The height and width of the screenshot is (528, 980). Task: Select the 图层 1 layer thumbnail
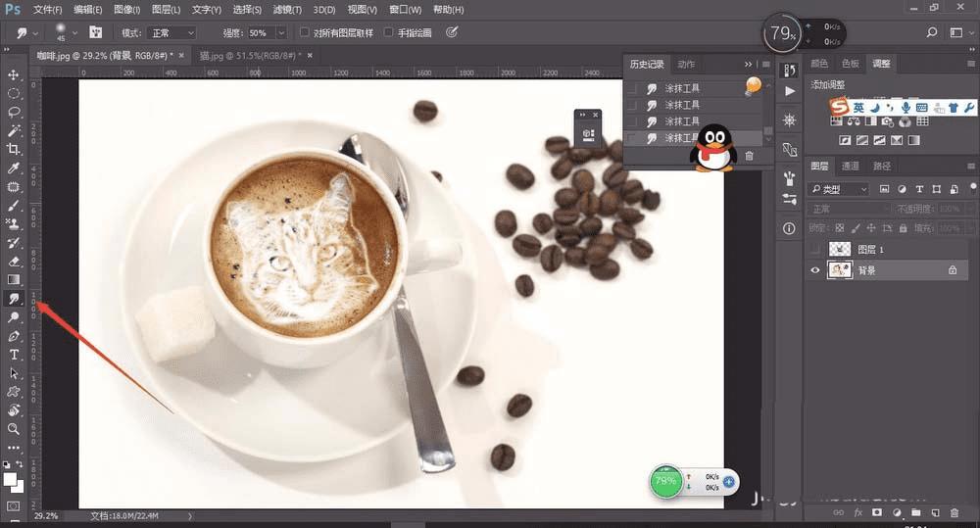coord(840,250)
